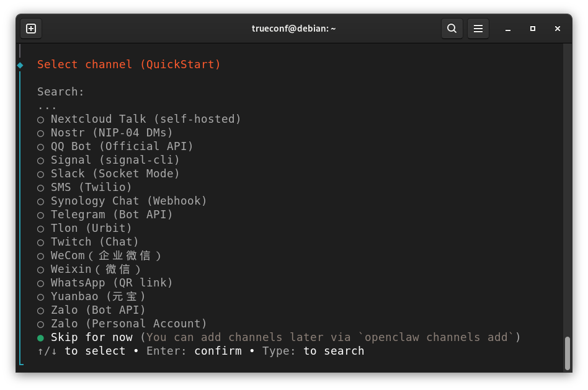The width and height of the screenshot is (588, 390).
Task: Click the ellipsis above the channel list
Action: pyautogui.click(x=47, y=109)
